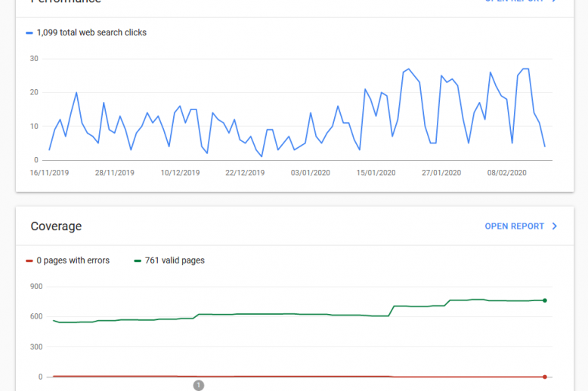The image size is (588, 391).
Task: Click the 27/01/2020 date label on the x-axis
Action: tap(441, 173)
